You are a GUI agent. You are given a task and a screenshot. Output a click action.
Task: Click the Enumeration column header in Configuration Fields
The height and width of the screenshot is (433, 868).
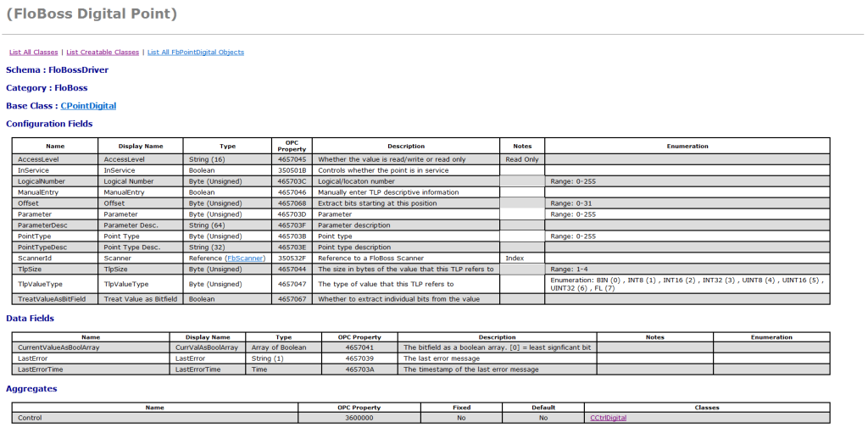tap(687, 147)
